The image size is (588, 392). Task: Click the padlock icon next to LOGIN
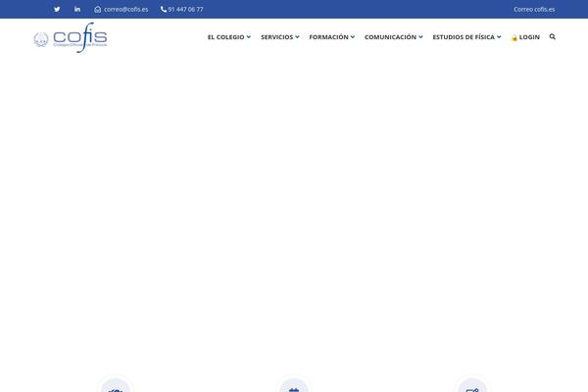(514, 37)
